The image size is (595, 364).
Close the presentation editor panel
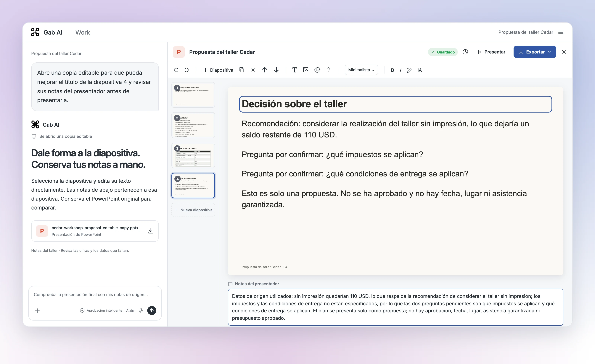click(564, 52)
